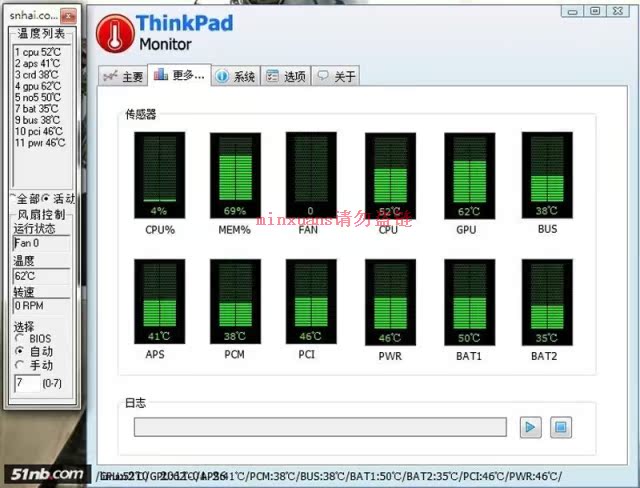This screenshot has height=488, width=640.
Task: Select the 全部 radio button
Action: [x=24, y=199]
